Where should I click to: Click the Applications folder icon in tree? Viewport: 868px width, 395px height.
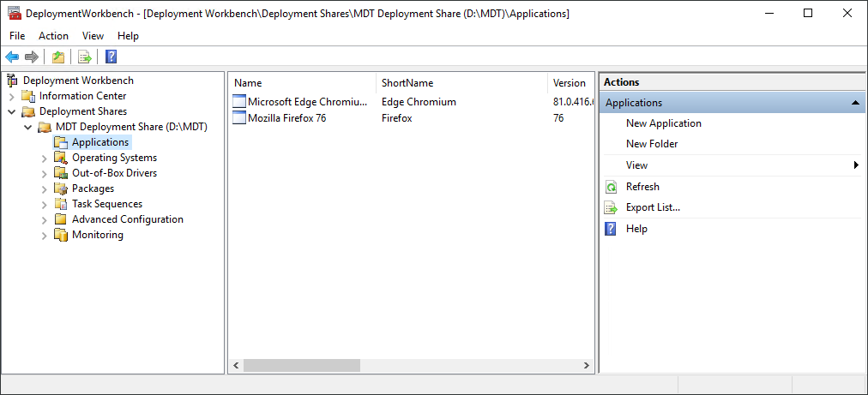click(60, 142)
